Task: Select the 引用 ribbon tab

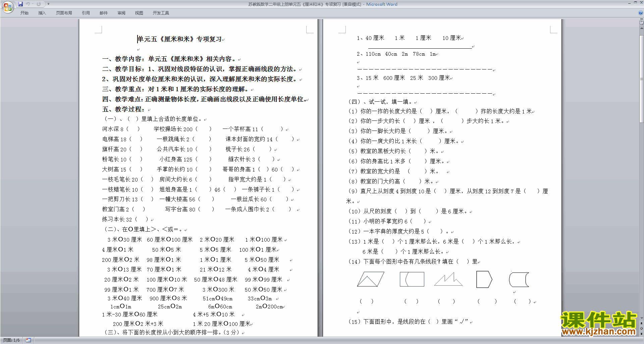Action: 86,13
